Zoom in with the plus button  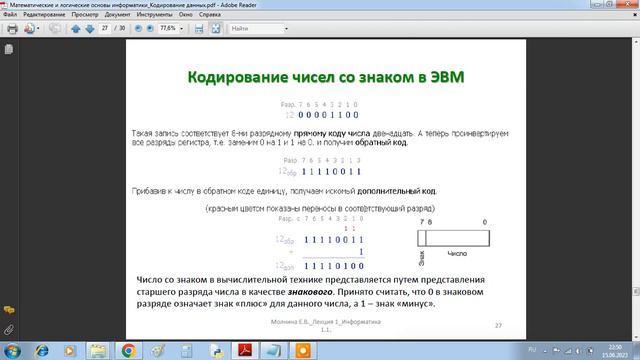(x=150, y=29)
